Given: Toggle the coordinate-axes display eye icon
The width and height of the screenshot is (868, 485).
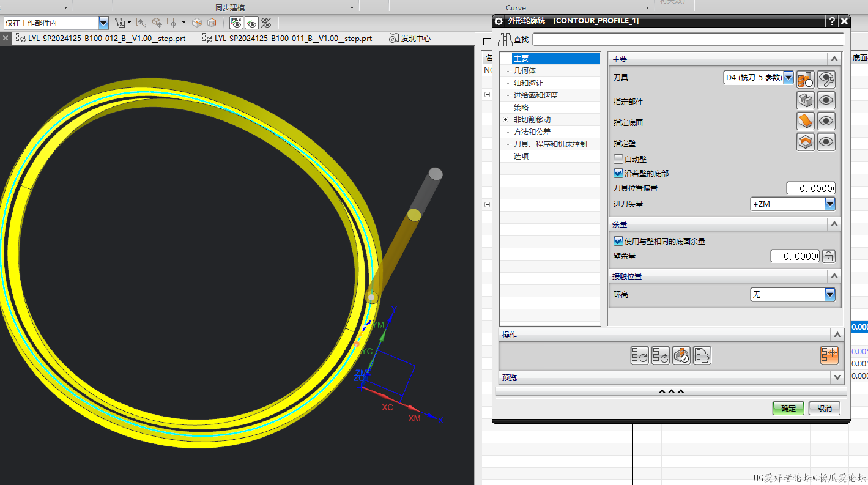Looking at the screenshot, I should tap(251, 23).
